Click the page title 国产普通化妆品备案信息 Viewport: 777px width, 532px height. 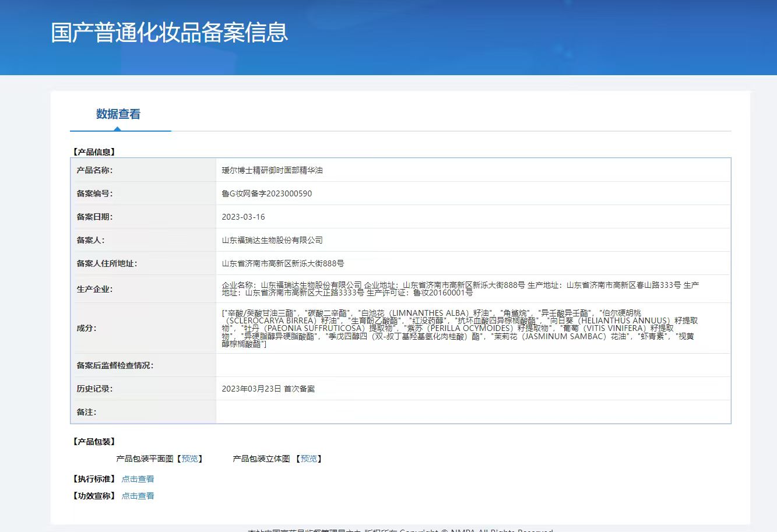(x=169, y=33)
